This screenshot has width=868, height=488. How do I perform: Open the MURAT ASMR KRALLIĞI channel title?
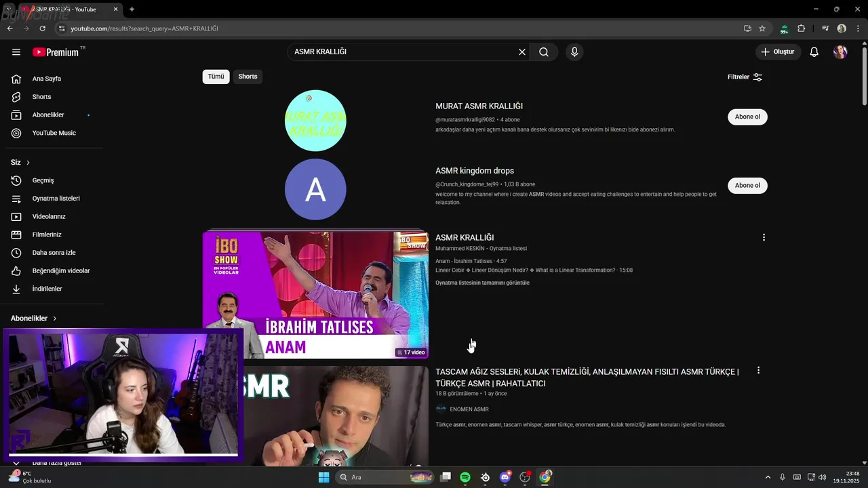coord(479,106)
